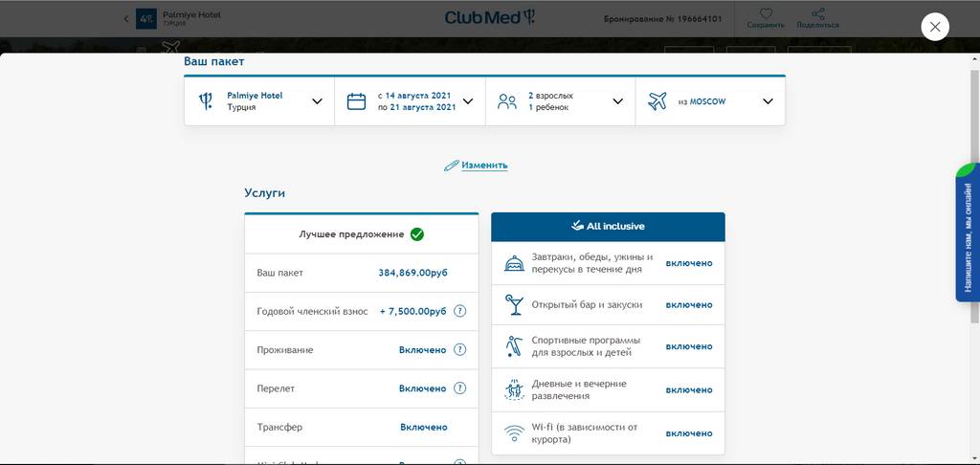The image size is (980, 465).
Task: Click Включено in the Проживание row
Action: 422,350
